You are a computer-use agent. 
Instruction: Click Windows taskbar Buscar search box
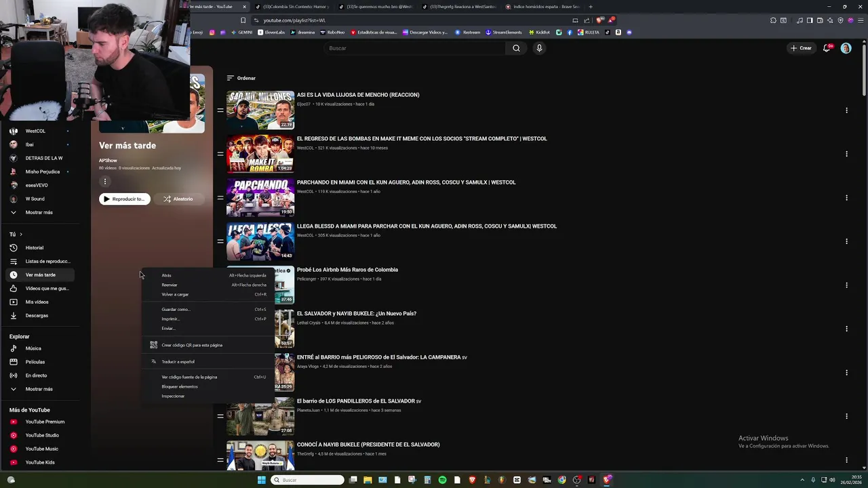(307, 480)
